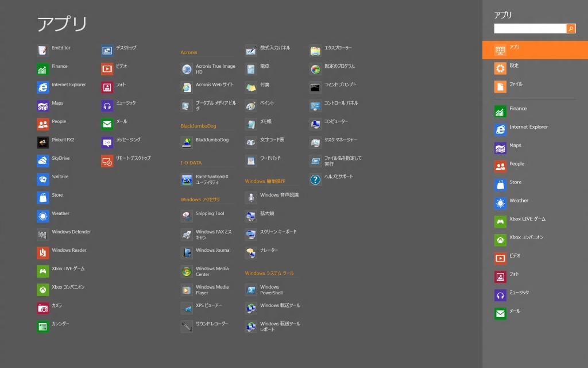Screen dimensions: 588x368
Task: Open the 拡大鏡 magnifier
Action: pos(251,216)
